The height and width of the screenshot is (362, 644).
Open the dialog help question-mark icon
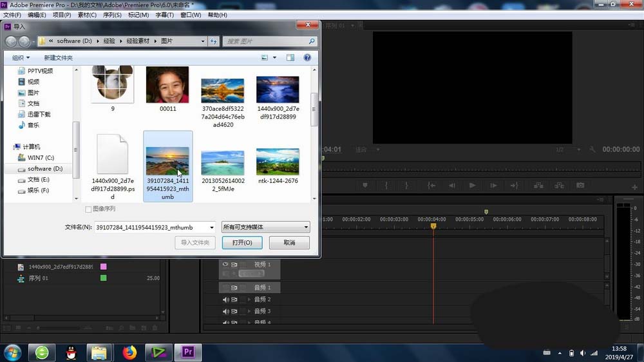click(x=307, y=57)
